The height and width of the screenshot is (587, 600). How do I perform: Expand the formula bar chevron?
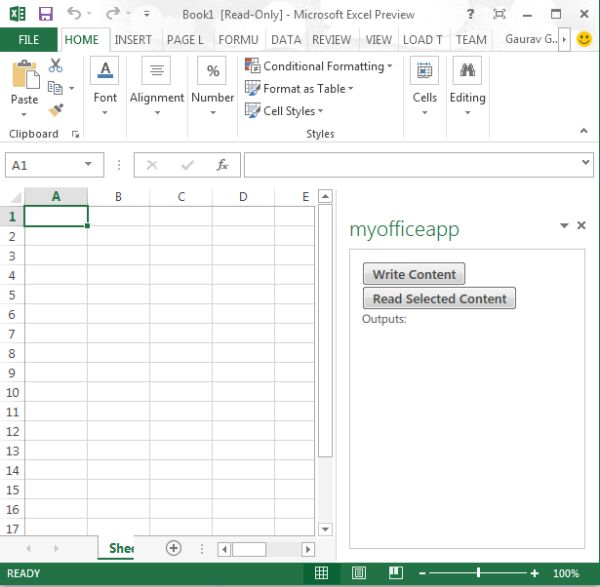click(585, 162)
